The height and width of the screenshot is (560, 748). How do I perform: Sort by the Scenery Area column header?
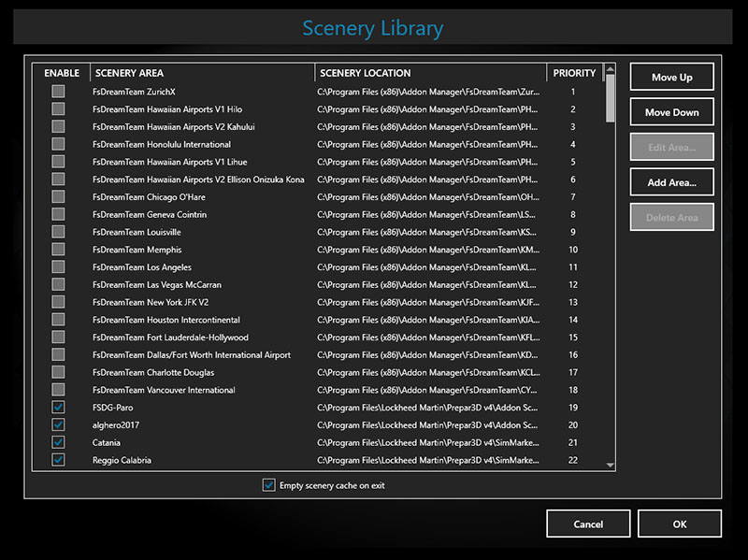pyautogui.click(x=202, y=73)
